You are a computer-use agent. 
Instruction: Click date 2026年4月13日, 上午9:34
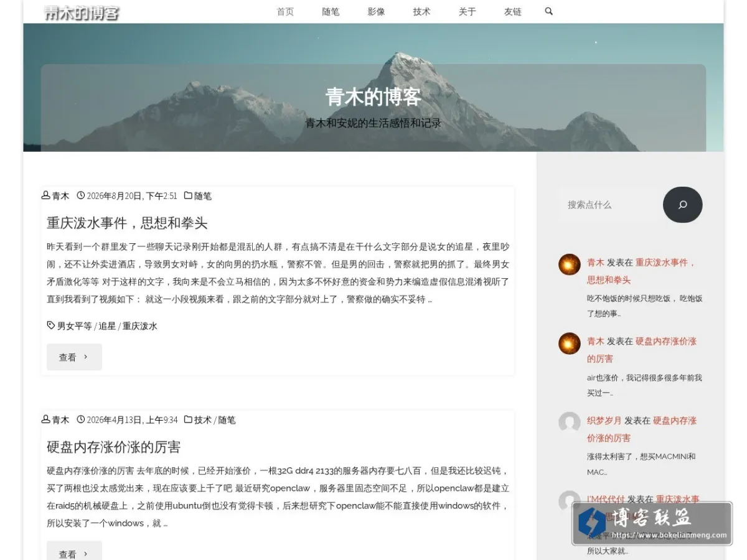[x=132, y=420]
